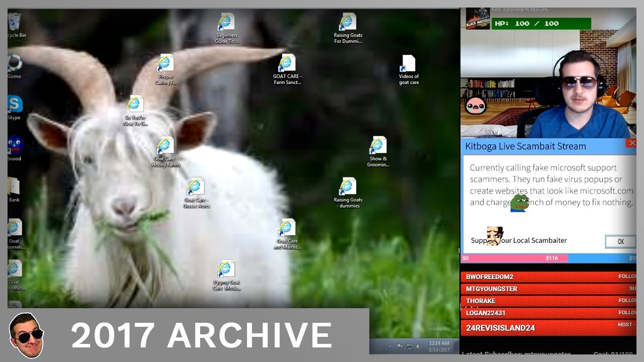Click the Show desktop button on taskbar
The width and height of the screenshot is (644, 362).
coord(456,346)
